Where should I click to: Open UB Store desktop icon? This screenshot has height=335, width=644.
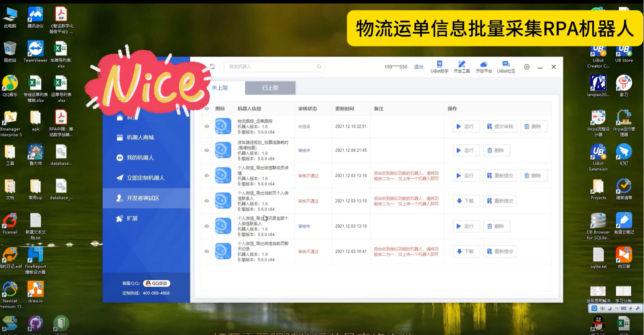tap(624, 54)
